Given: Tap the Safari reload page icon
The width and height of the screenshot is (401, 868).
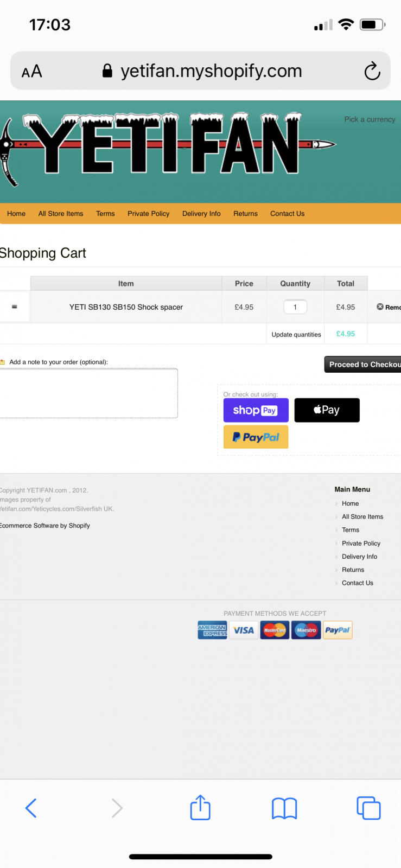Looking at the screenshot, I should pos(372,71).
